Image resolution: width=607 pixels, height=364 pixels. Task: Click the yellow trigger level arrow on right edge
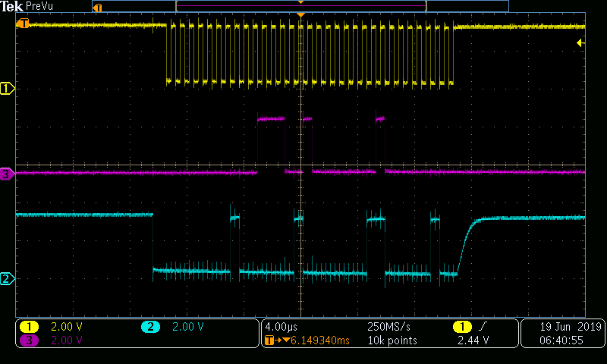point(580,42)
